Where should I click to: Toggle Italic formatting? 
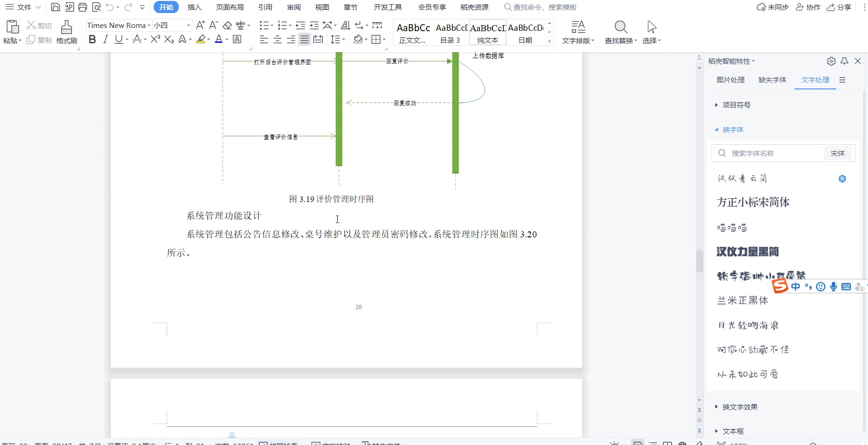106,40
